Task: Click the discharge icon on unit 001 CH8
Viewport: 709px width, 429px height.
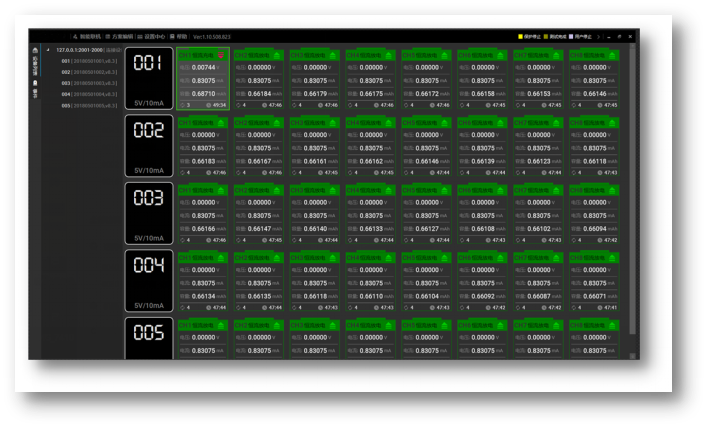Action: pyautogui.click(x=612, y=55)
